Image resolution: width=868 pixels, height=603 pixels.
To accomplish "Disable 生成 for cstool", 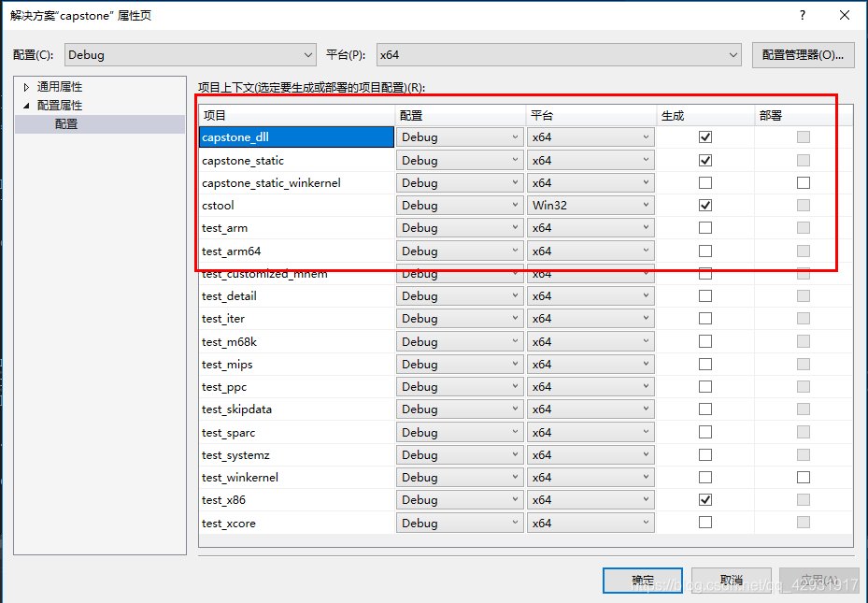I will point(704,205).
